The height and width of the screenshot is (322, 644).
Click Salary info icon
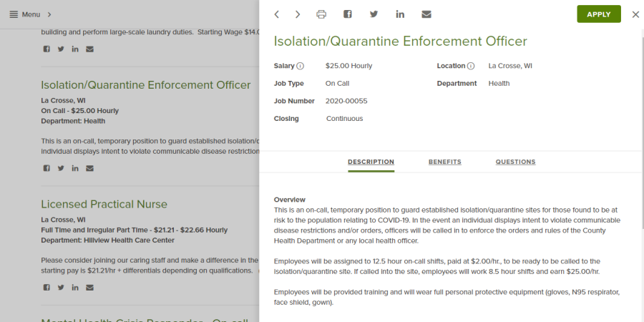301,66
